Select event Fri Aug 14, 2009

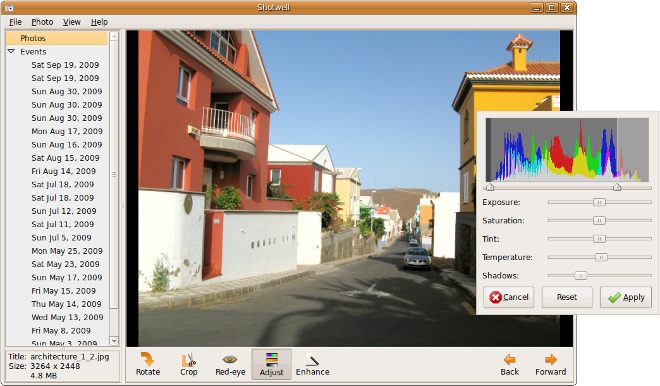(64, 171)
